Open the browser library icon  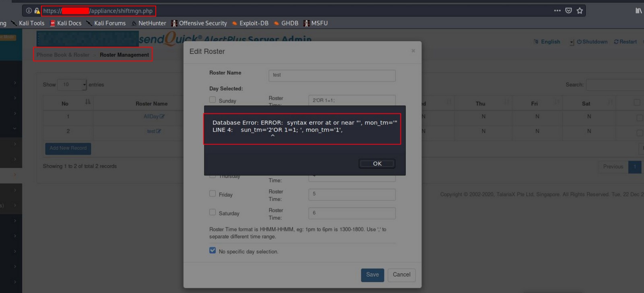[x=638, y=11]
